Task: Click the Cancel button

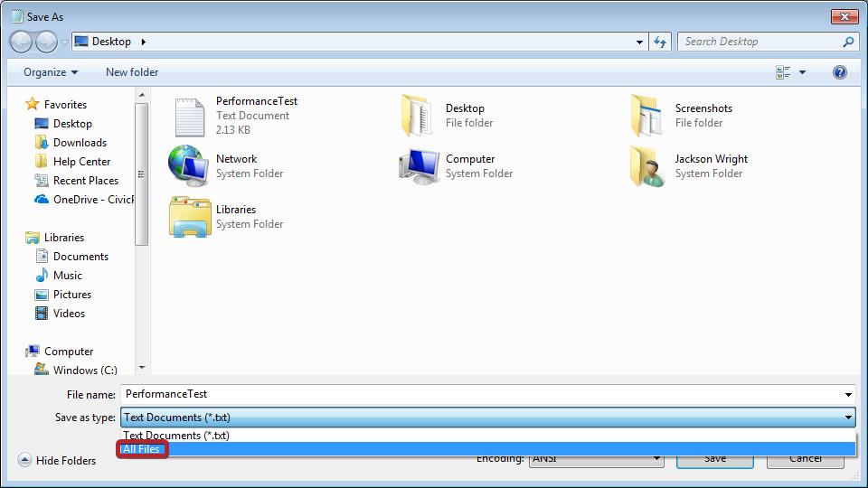Action: click(x=805, y=460)
